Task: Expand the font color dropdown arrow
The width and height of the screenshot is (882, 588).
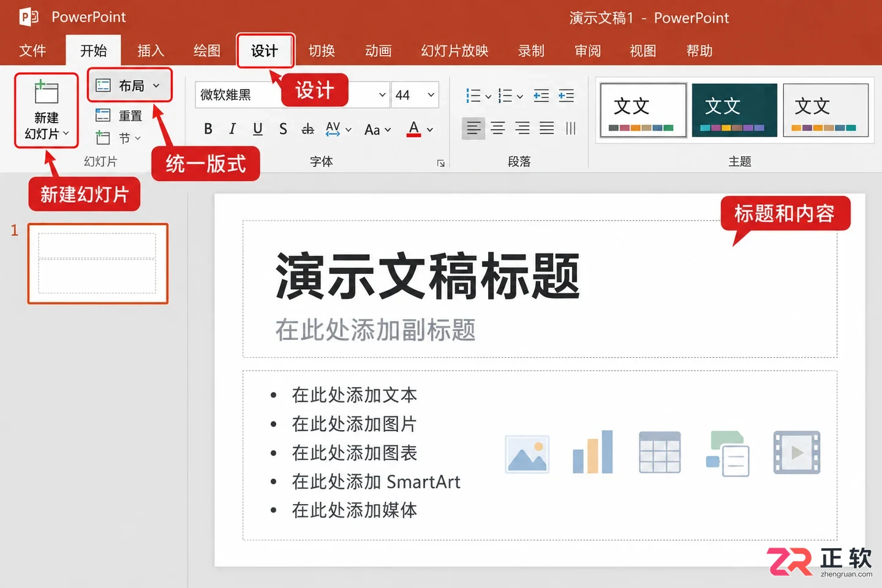Action: (x=430, y=129)
